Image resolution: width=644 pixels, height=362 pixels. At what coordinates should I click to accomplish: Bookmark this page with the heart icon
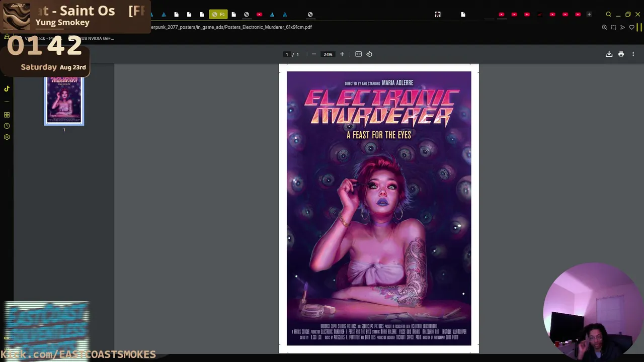[632, 27]
